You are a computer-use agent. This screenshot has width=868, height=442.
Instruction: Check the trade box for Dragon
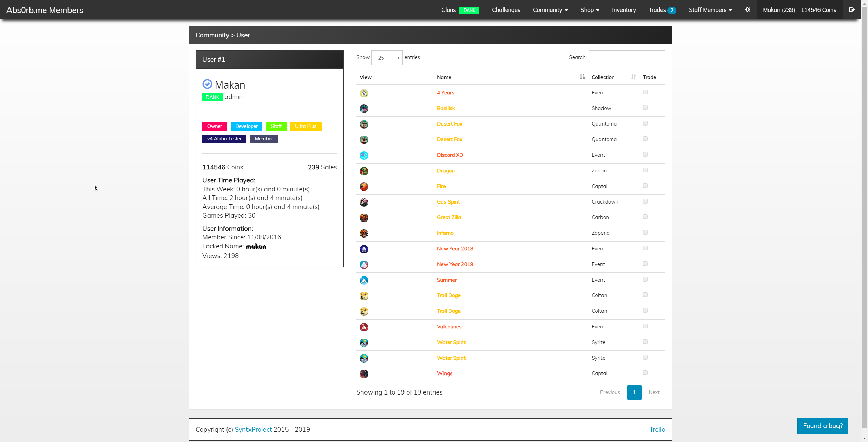coord(645,170)
